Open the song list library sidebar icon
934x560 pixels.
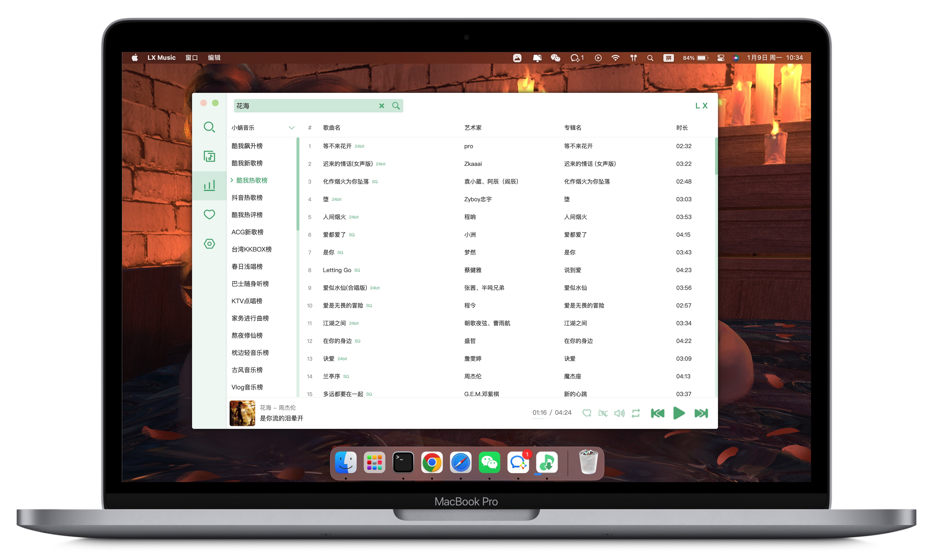tap(209, 156)
